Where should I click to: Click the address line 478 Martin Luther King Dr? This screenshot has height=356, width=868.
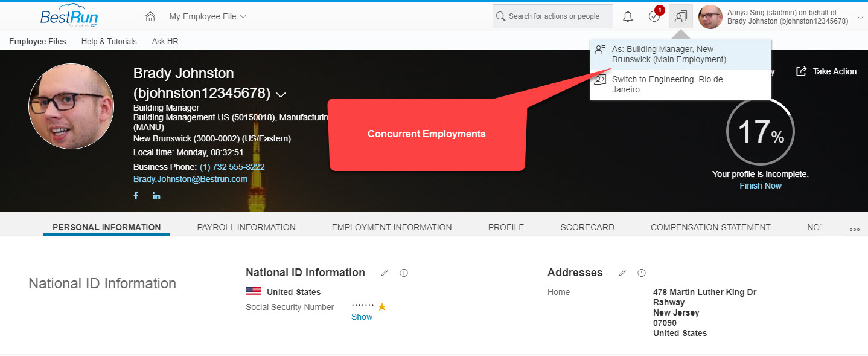704,292
